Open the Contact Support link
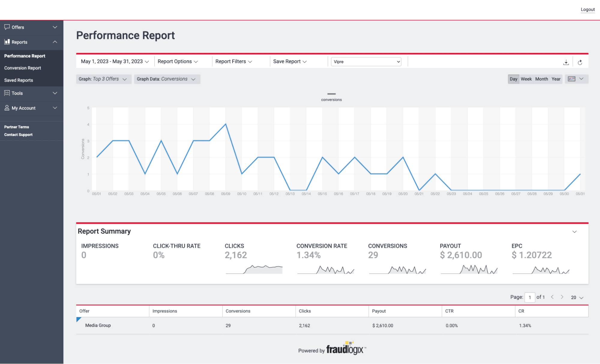 tap(18, 134)
